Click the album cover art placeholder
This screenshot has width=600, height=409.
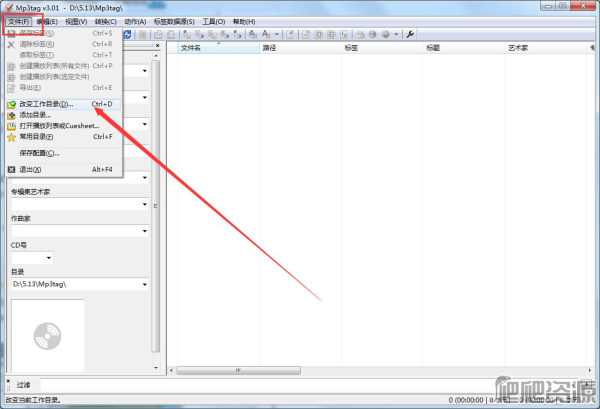[48, 335]
